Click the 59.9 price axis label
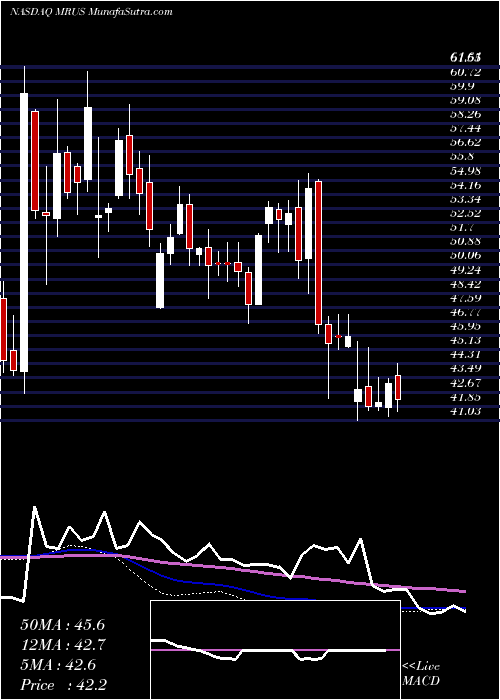Viewport: 500px width, 700px height. pos(462,86)
